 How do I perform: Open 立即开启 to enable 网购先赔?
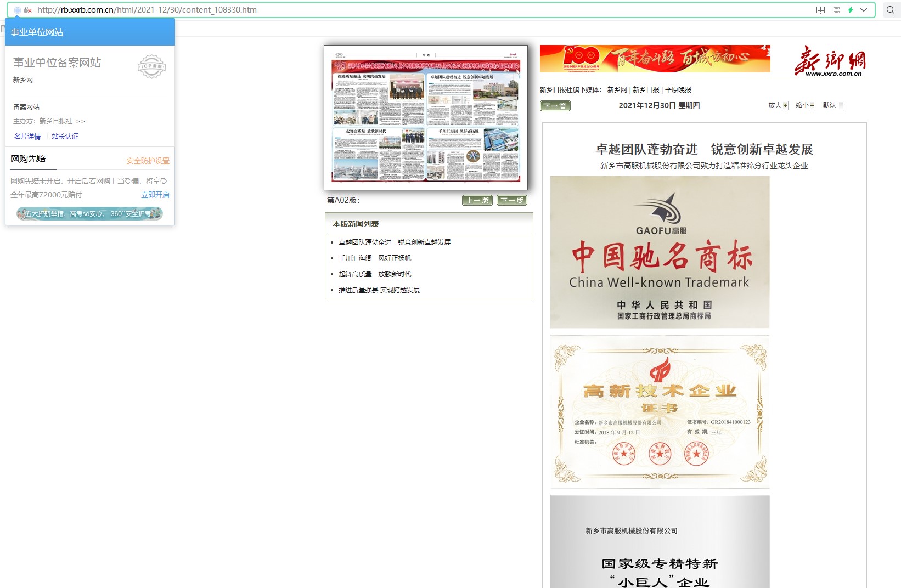[x=155, y=195]
